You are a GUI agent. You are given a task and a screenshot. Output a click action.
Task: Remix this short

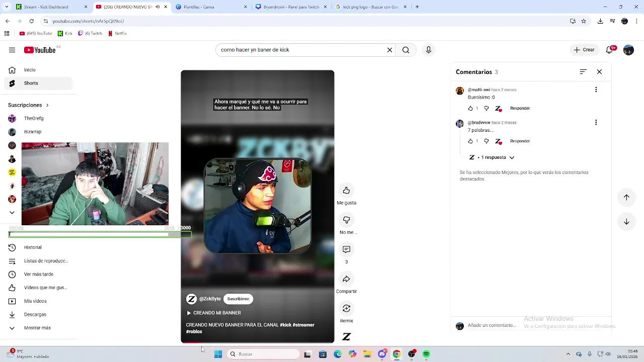(346, 308)
